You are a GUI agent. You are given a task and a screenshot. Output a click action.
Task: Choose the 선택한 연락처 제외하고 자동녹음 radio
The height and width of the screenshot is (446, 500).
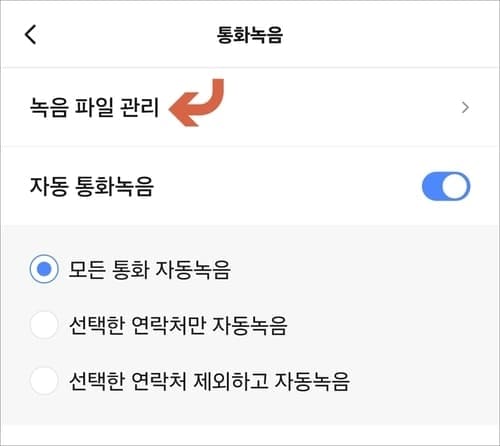click(x=44, y=381)
